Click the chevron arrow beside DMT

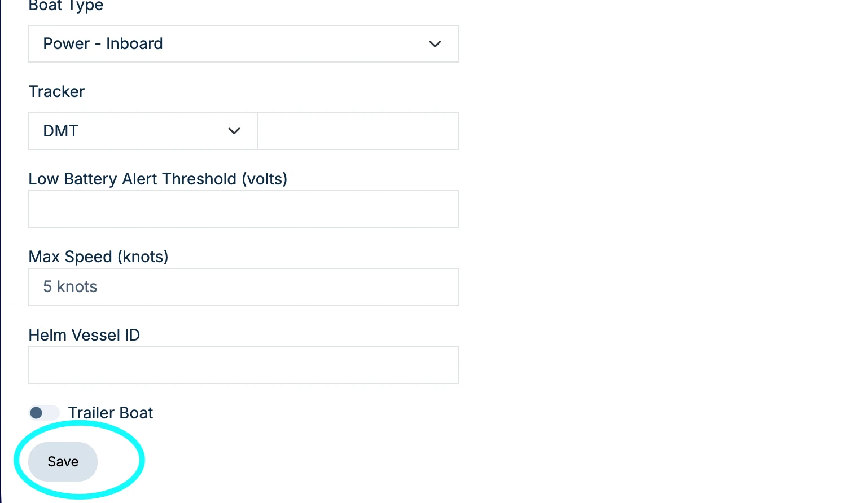click(234, 131)
